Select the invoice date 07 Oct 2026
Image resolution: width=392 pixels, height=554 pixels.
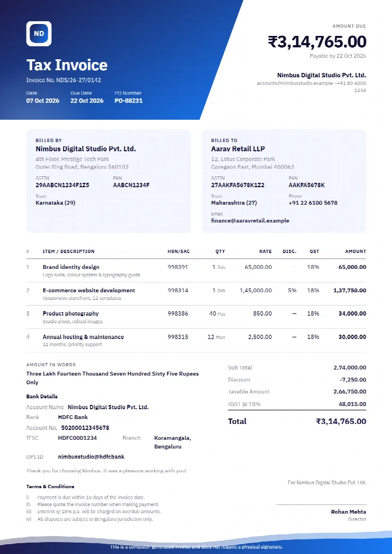43,101
